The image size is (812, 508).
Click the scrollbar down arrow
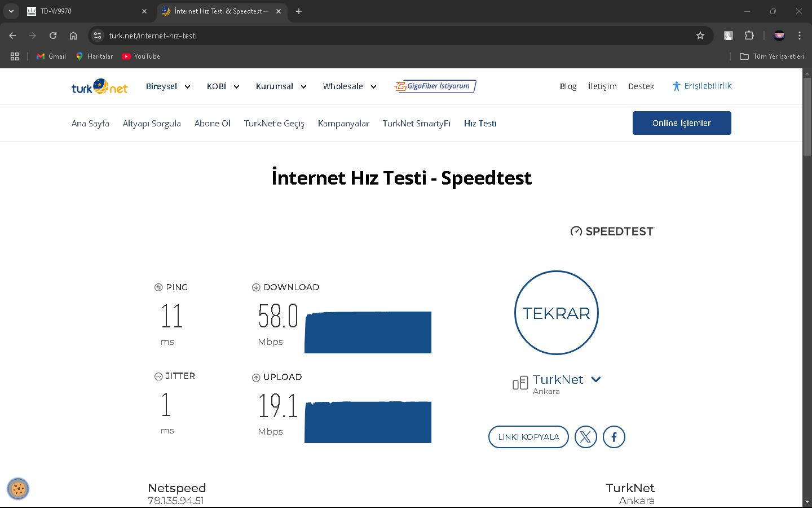(807, 502)
